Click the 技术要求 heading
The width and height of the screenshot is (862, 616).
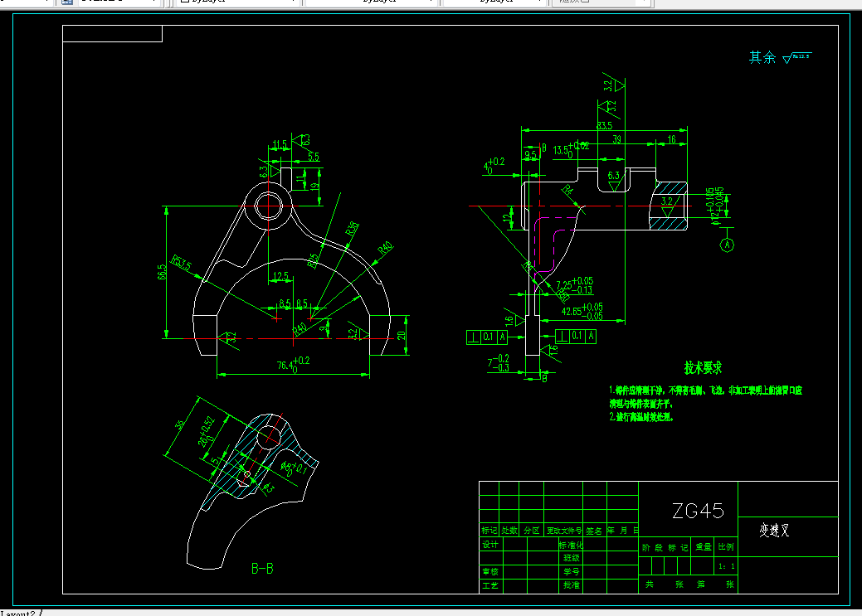[703, 367]
